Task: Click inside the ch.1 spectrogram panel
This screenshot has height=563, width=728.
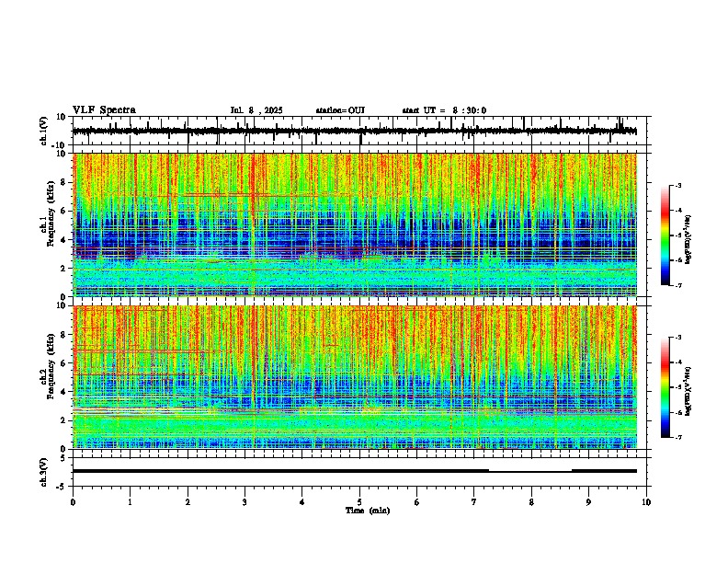Action: [x=361, y=224]
